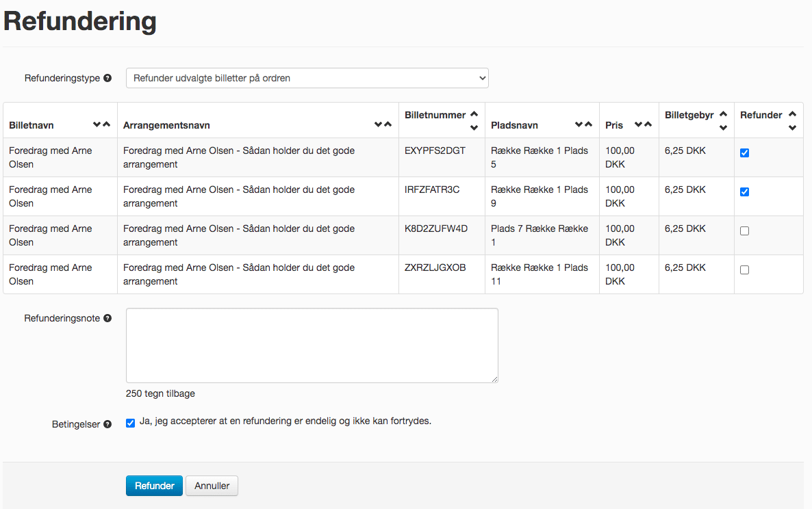This screenshot has height=509, width=812.
Task: Open help icon next to Refunderingstype
Action: (107, 78)
